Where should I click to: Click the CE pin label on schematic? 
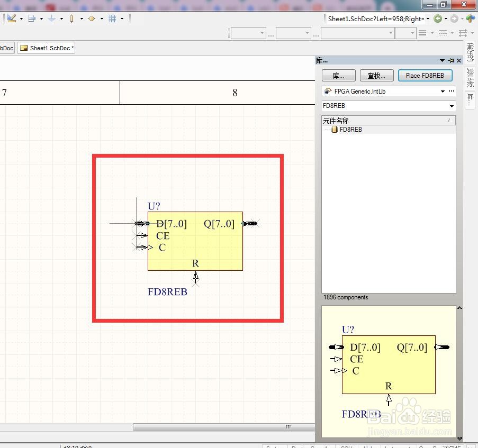163,236
